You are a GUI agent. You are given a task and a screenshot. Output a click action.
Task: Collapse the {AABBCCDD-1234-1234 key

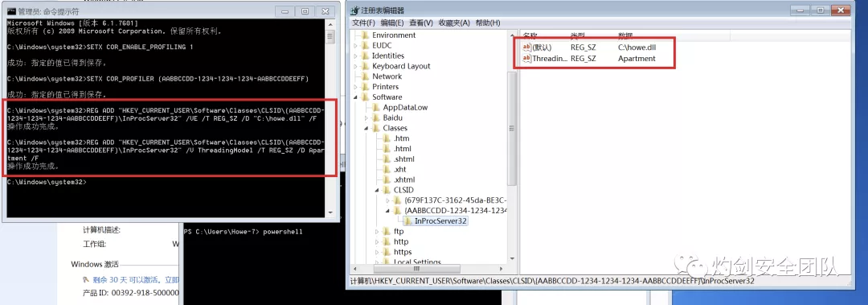(x=387, y=211)
